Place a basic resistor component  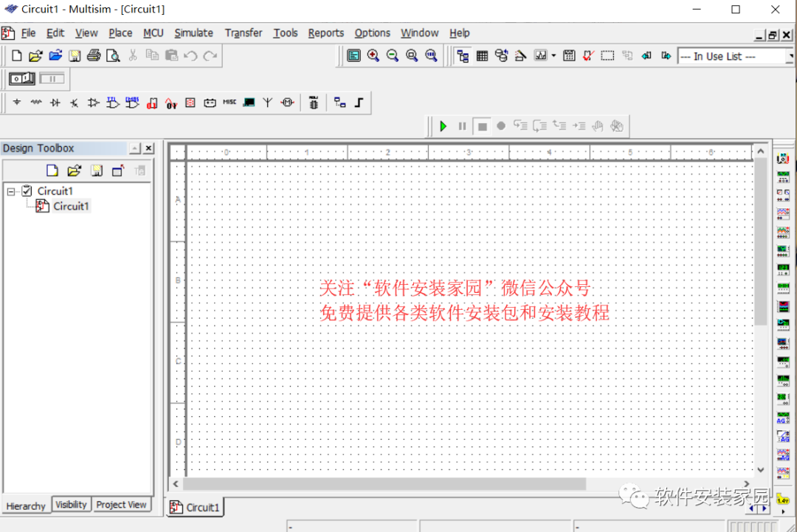(x=36, y=103)
